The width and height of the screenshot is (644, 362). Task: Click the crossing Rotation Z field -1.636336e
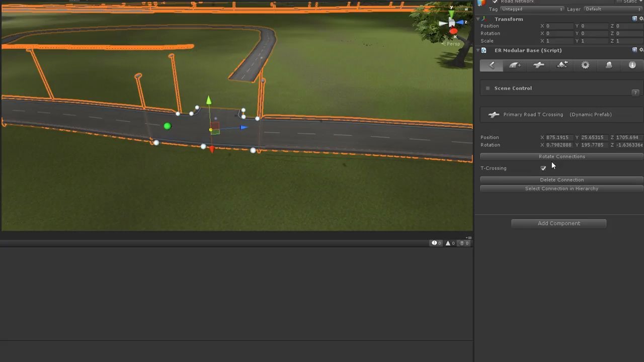coord(630,145)
